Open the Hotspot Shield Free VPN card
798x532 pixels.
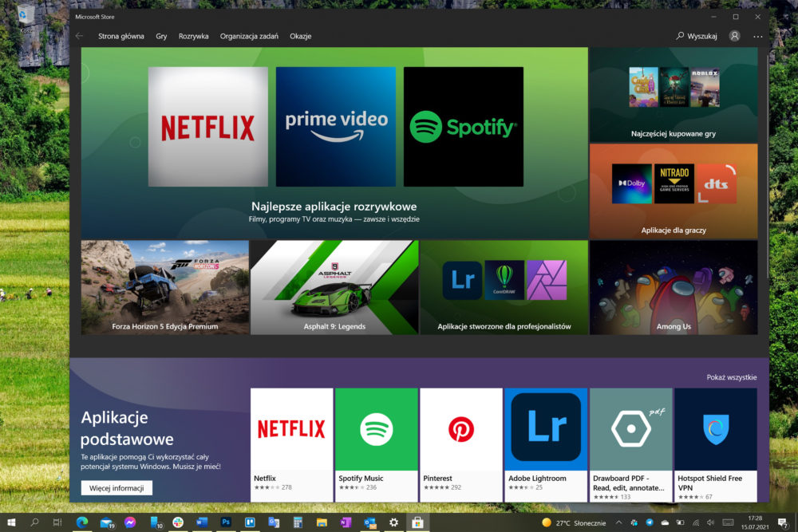point(716,445)
